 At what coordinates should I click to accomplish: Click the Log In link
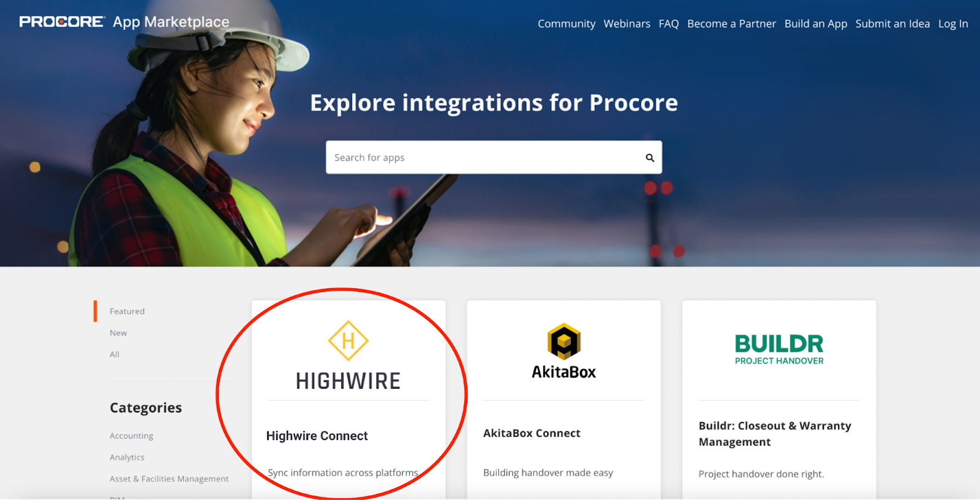coord(953,24)
